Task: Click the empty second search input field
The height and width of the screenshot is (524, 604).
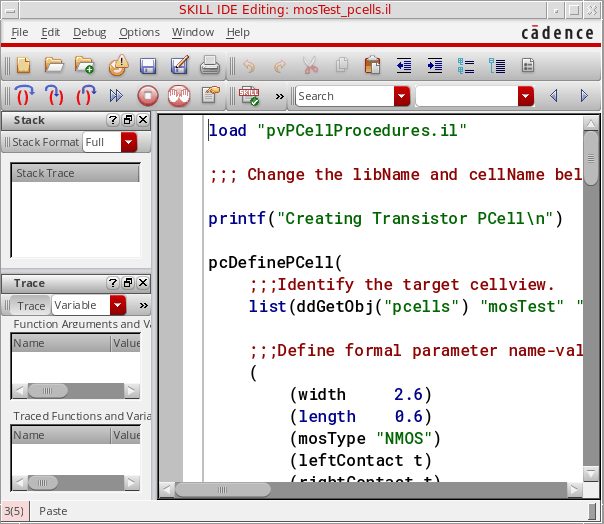Action: [467, 96]
